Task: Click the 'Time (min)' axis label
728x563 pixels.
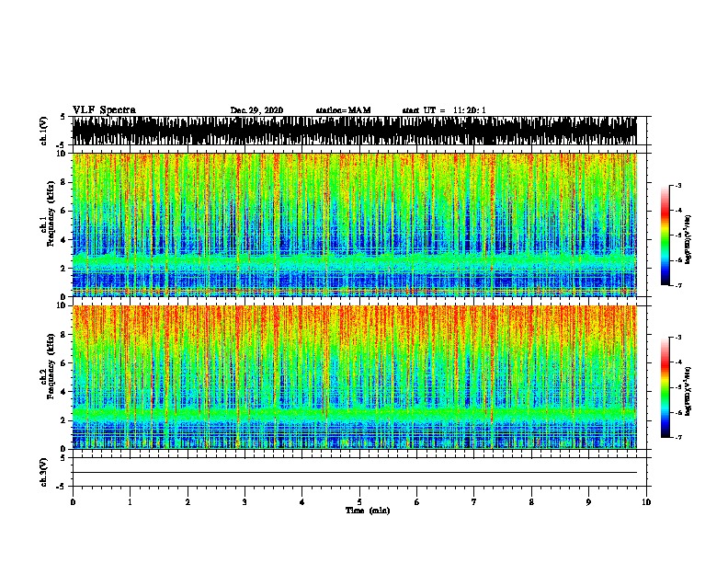Action: click(x=368, y=511)
